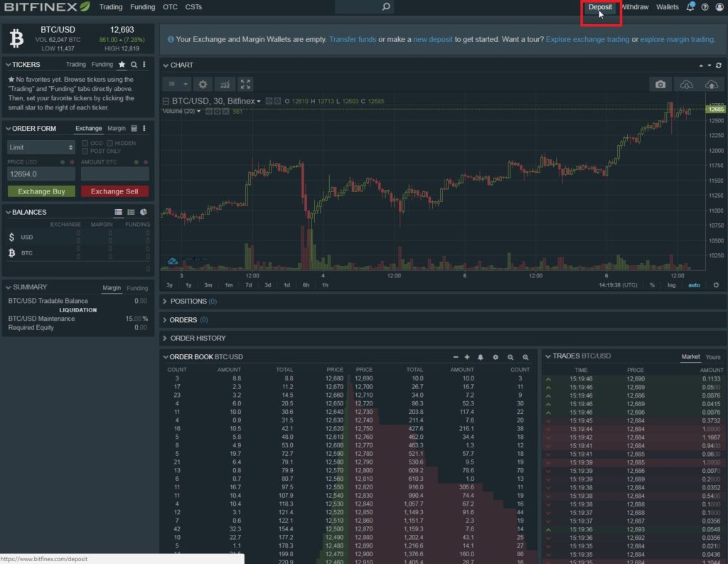This screenshot has height=564, width=728.
Task: Switch order form to Margin tab
Action: [117, 128]
